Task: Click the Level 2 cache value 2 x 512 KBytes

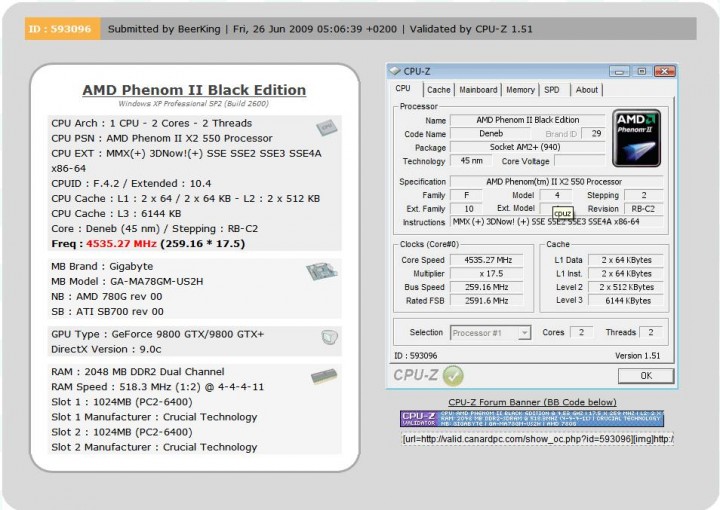Action: (x=626, y=287)
